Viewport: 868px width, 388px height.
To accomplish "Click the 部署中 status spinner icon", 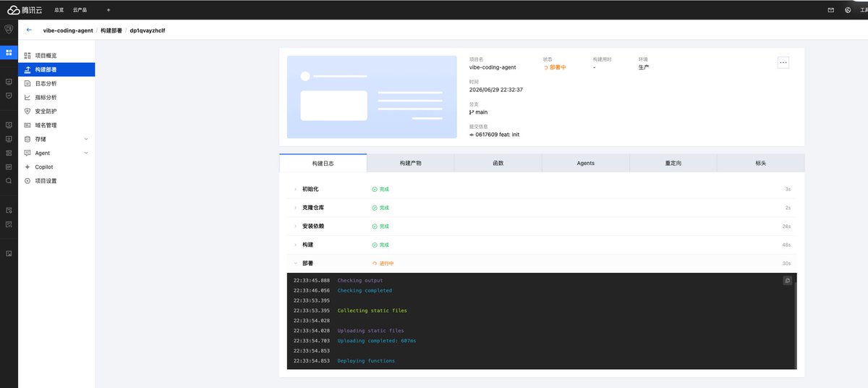I will point(547,67).
